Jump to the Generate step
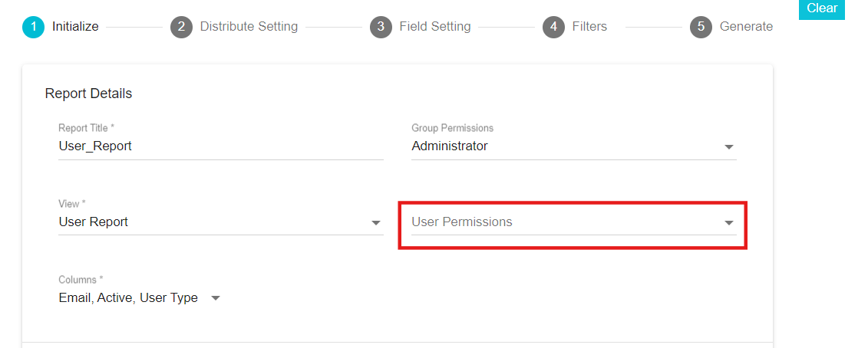The width and height of the screenshot is (868, 348). 746,27
